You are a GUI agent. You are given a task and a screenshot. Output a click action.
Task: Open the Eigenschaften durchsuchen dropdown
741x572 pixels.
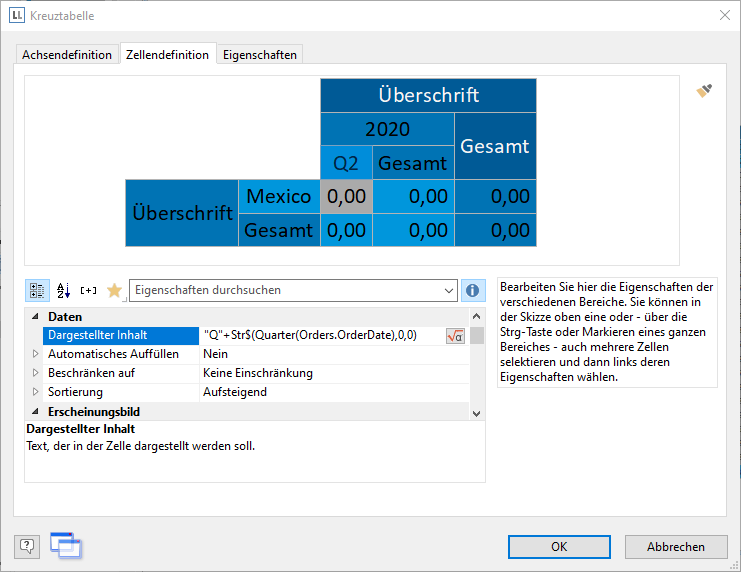click(x=447, y=290)
